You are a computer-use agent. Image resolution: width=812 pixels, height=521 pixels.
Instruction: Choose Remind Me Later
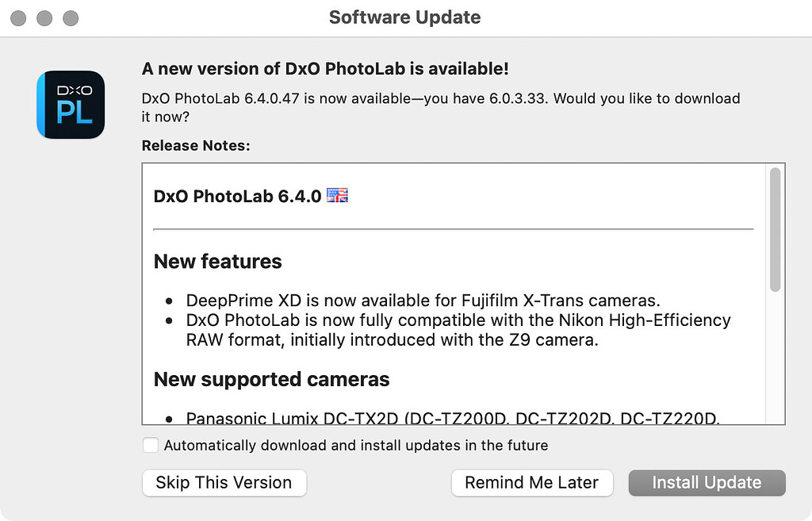[531, 482]
